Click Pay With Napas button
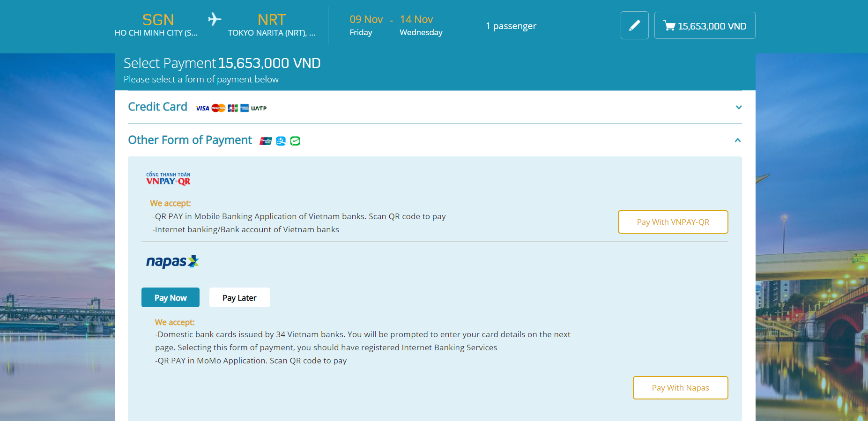 (x=681, y=388)
